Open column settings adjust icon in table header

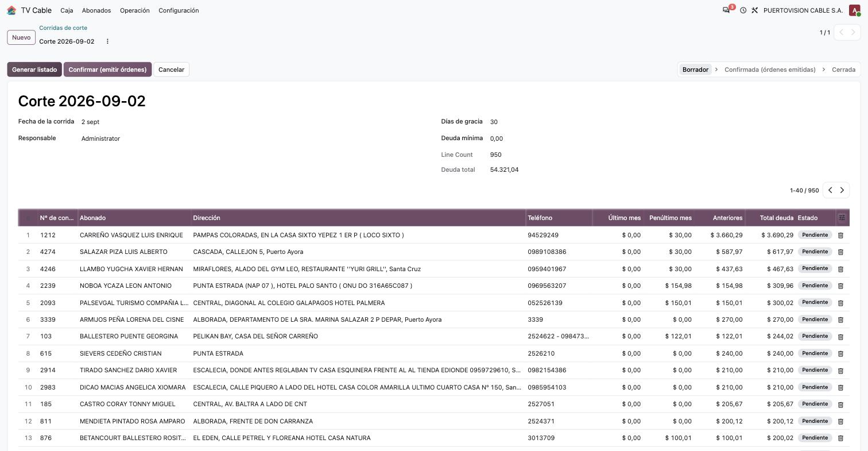pos(842,218)
